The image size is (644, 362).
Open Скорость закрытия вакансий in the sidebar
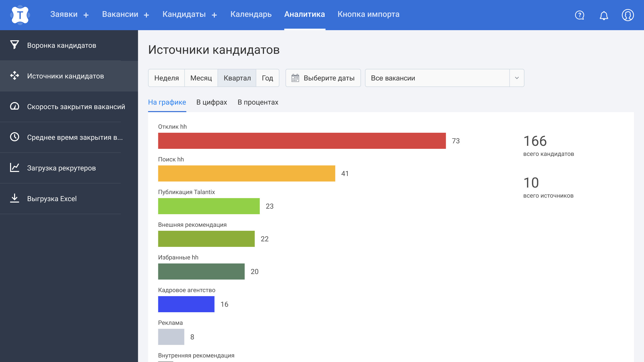69,107
